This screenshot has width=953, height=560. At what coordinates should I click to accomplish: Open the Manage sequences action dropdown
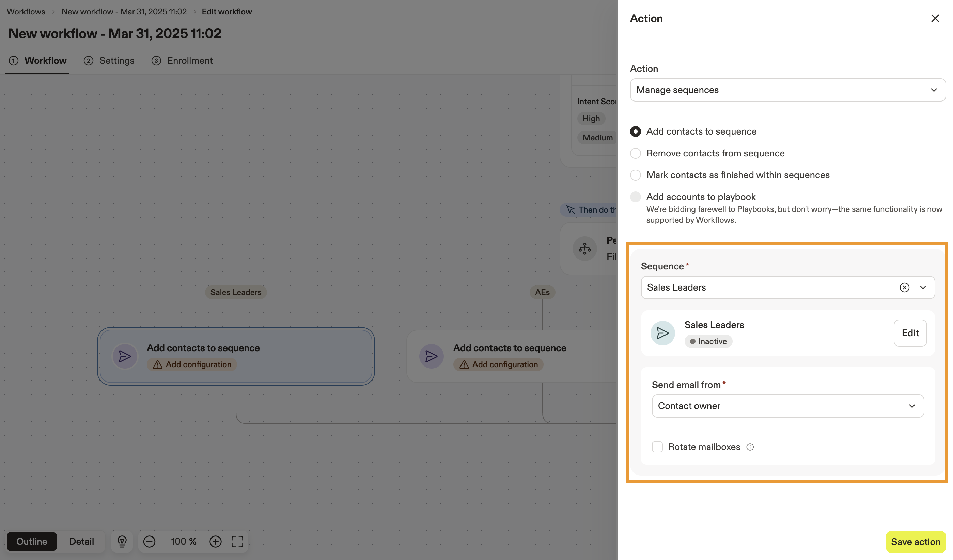click(x=787, y=90)
